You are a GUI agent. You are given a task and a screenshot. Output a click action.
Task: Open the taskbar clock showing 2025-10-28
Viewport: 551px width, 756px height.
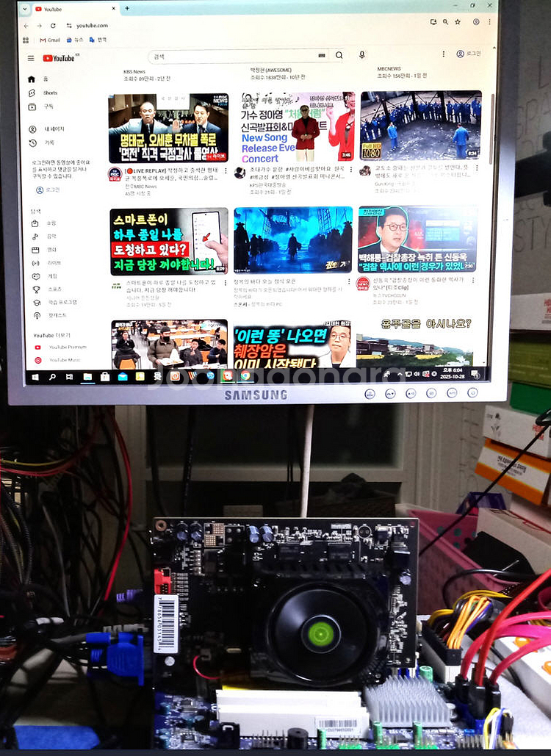point(452,373)
